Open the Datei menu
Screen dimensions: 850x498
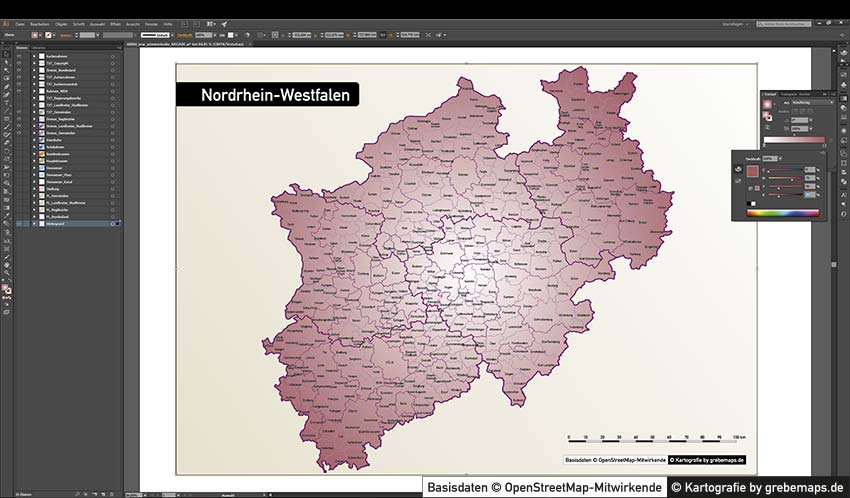click(20, 23)
